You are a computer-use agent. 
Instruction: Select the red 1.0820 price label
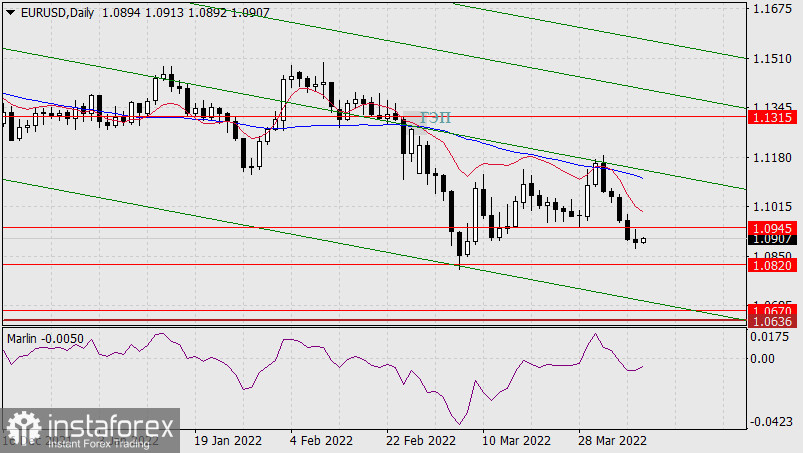(773, 265)
